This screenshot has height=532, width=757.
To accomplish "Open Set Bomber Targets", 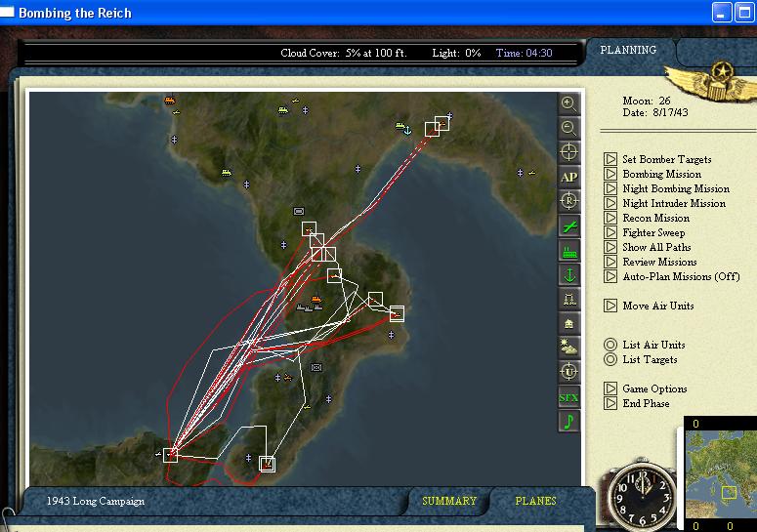I will (667, 159).
